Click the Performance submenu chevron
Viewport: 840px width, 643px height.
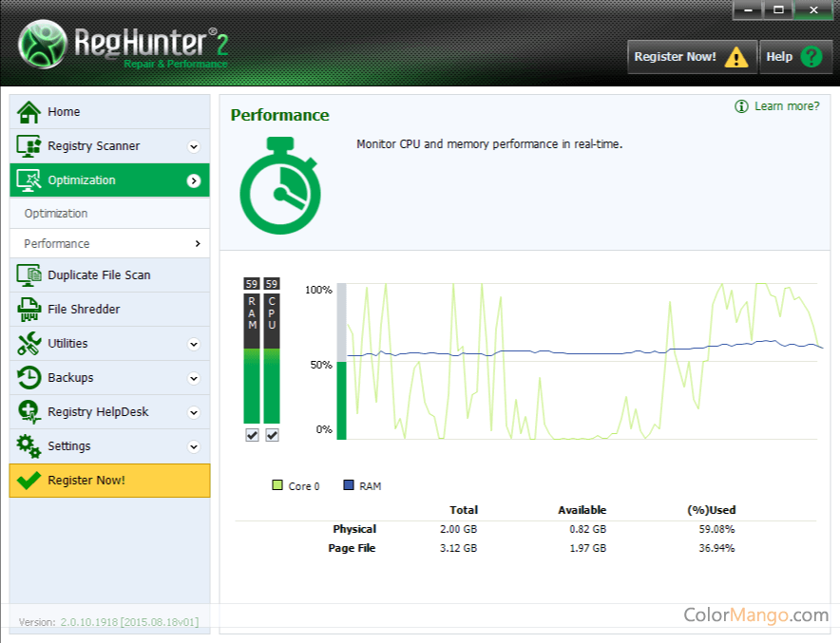(x=198, y=243)
